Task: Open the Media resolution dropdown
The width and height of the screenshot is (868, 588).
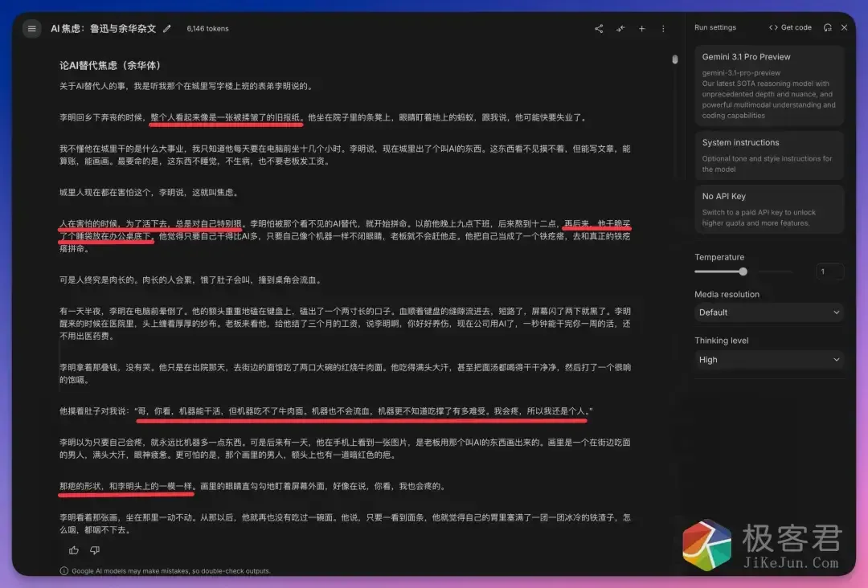Action: [x=768, y=312]
